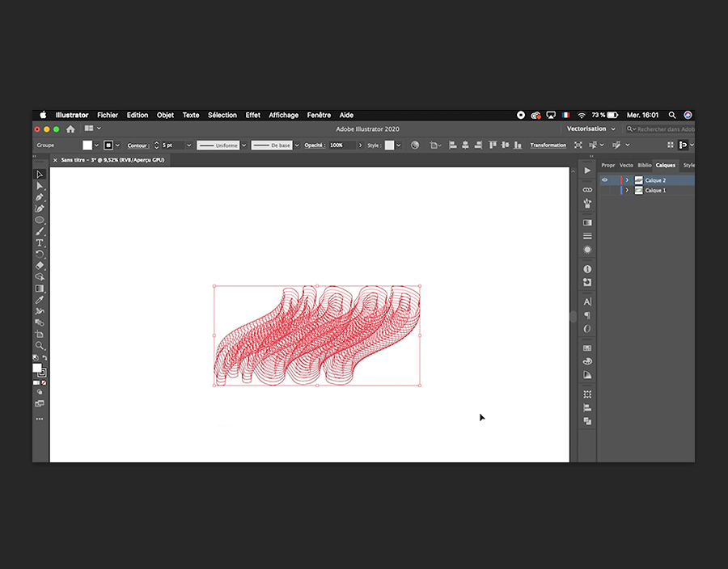Select the Type tool
The image size is (728, 569).
[40, 243]
